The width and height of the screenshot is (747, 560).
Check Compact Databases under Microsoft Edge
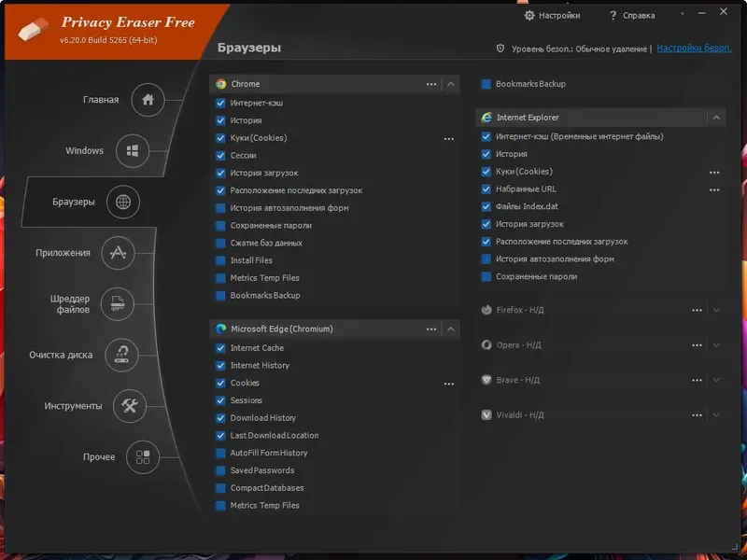point(222,487)
